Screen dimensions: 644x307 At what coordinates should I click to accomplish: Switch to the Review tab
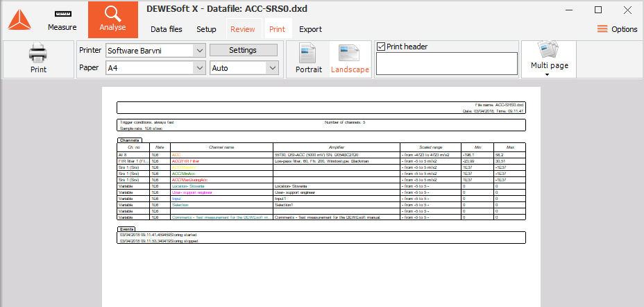pyautogui.click(x=243, y=29)
